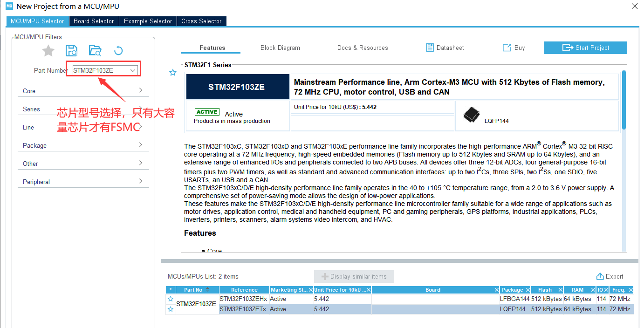The width and height of the screenshot is (644, 328).
Task: Click the Datasheet link text
Action: [x=450, y=48]
